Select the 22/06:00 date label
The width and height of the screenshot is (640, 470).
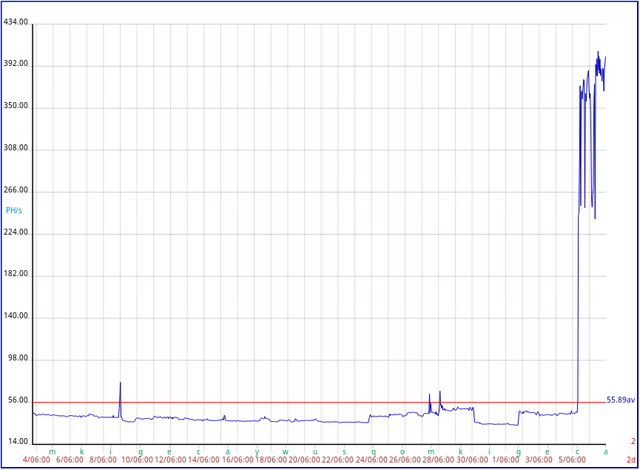click(338, 460)
